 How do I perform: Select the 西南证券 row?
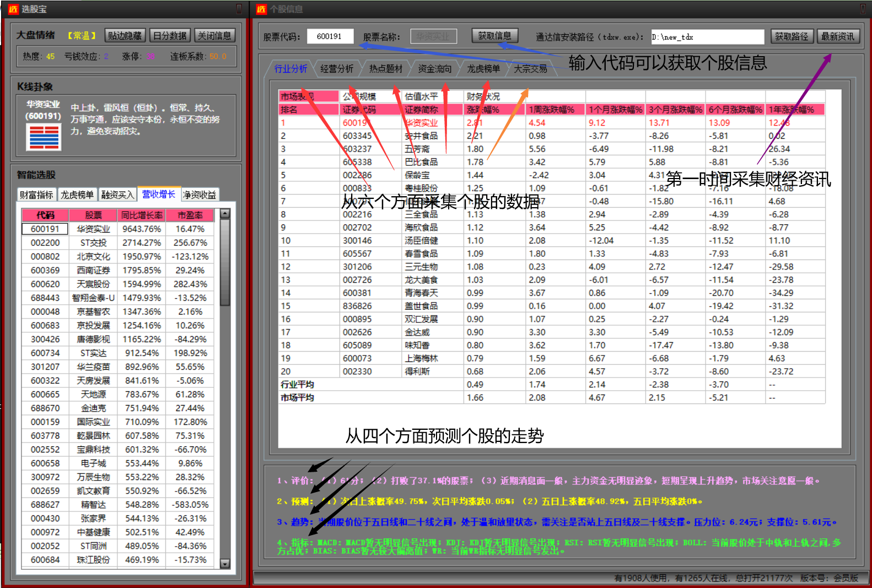tap(118, 270)
